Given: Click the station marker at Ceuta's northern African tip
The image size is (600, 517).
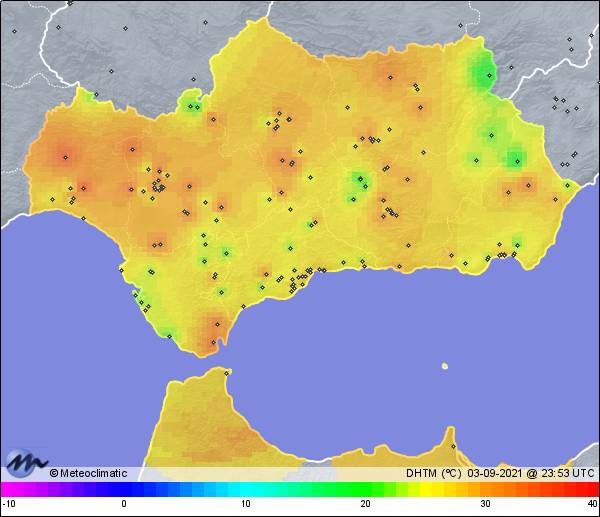Looking at the screenshot, I should pyautogui.click(x=227, y=373).
